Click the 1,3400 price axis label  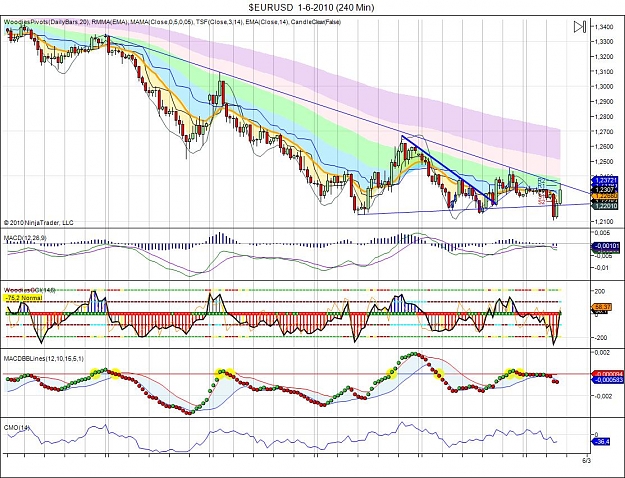click(604, 27)
